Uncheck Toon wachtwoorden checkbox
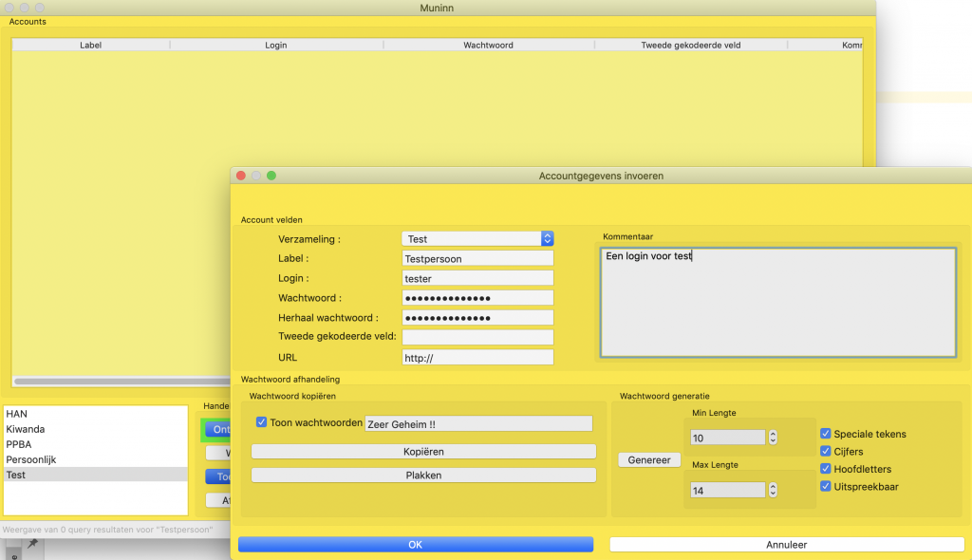The image size is (972, 560). tap(261, 422)
